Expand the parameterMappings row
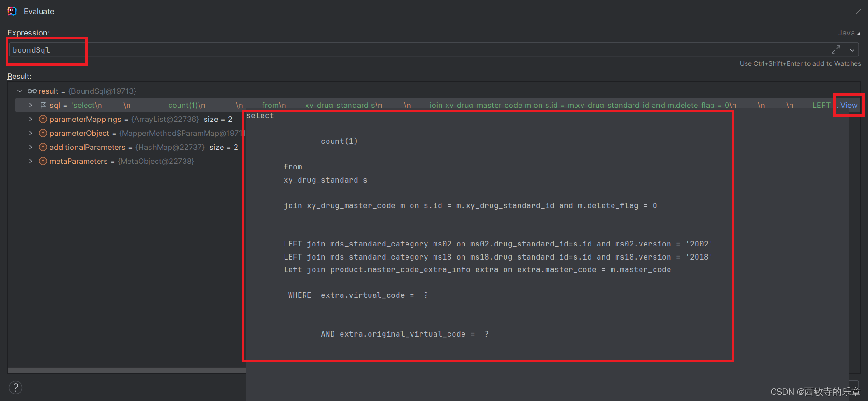The height and width of the screenshot is (401, 868). [x=31, y=119]
